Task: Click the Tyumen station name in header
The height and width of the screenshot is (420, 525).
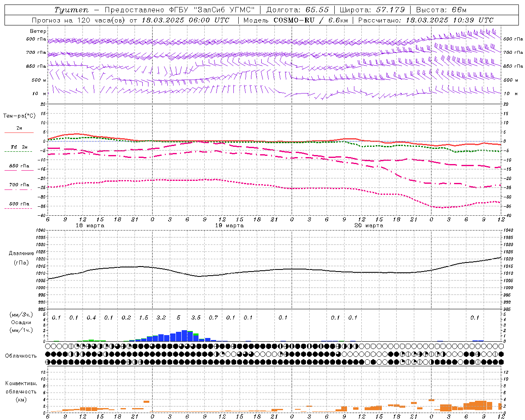Action: (71, 10)
